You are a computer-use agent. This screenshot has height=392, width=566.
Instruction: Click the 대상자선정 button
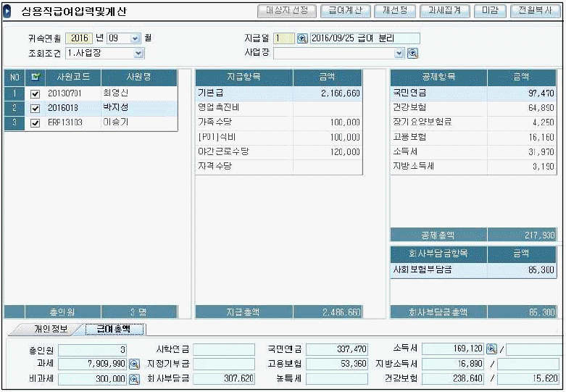click(287, 11)
